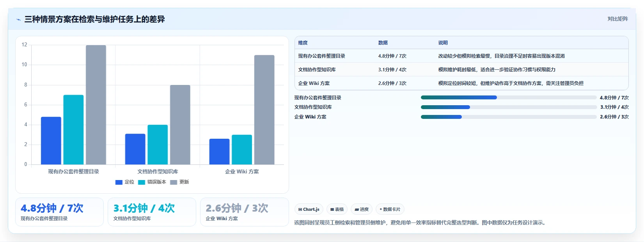The image size is (644, 242).
Task: Click the cyan 错误版本 bar for 企业 Wiki 方案
Action: tap(242, 150)
